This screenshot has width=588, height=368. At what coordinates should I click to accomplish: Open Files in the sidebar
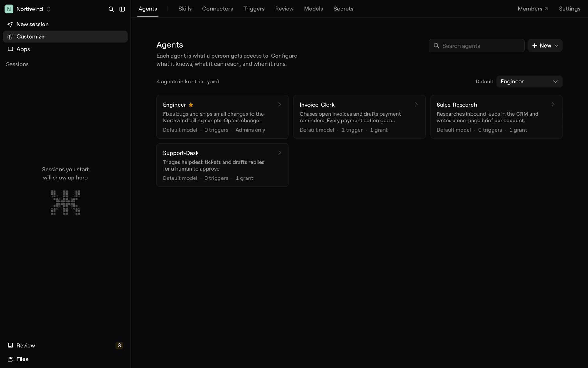coord(65,359)
